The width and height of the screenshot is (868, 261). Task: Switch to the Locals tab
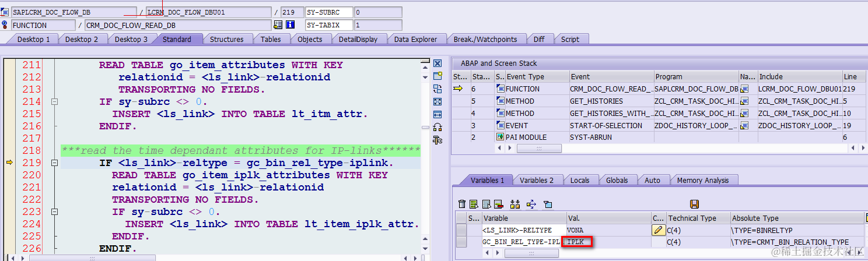tap(580, 180)
